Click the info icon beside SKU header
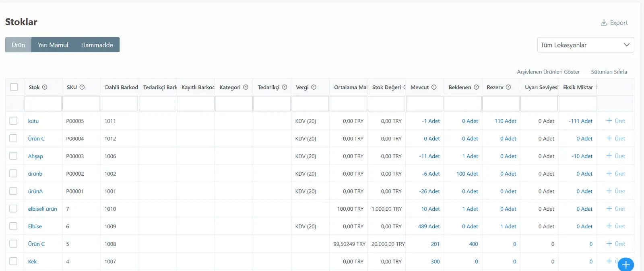644x271 pixels. tap(82, 87)
